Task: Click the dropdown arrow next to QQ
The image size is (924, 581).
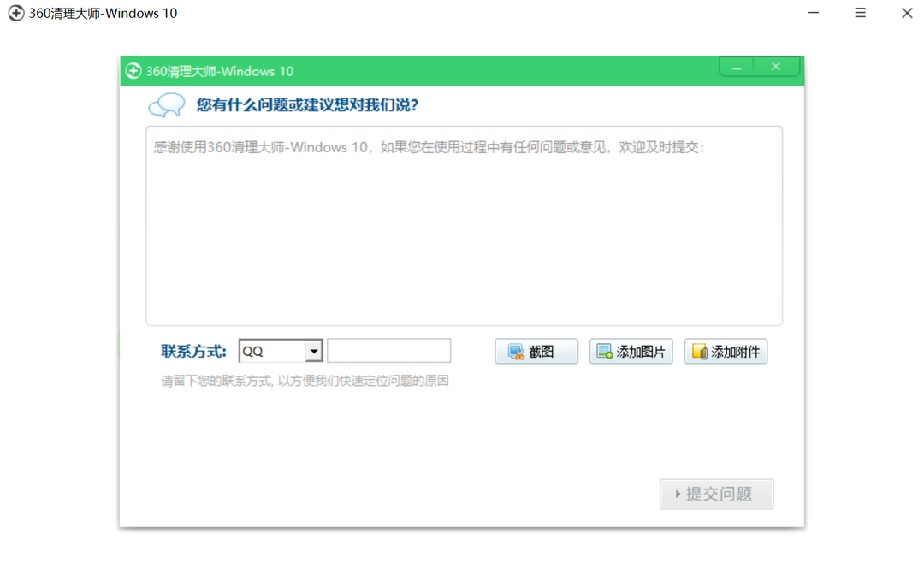Action: click(x=313, y=350)
